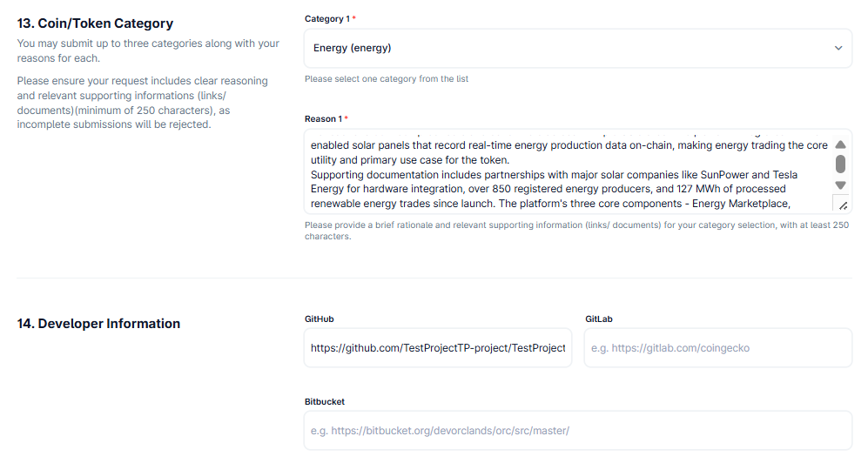Click the 'Please provide a brief rationale' helper text
Screen dimensions: 868x463
pos(576,231)
